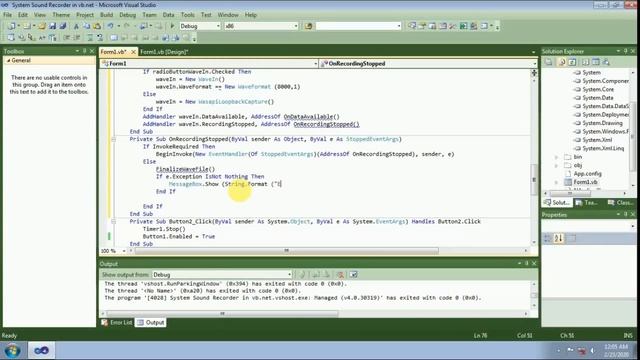Toggle auto-hide pin on Solution Explorer panel
Viewport: 640px width, 360px height.
[625, 51]
